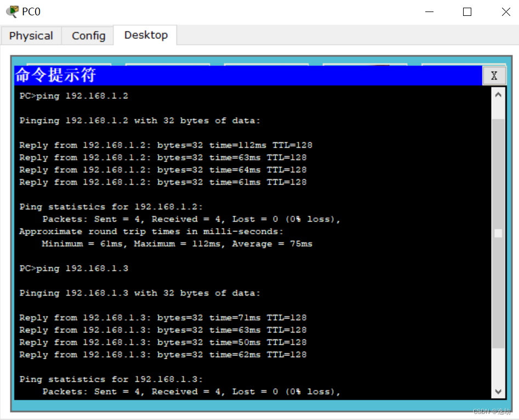Click the terminal vertical scrollbar thumb
Image resolution: width=519 pixels, height=420 pixels.
click(x=498, y=233)
